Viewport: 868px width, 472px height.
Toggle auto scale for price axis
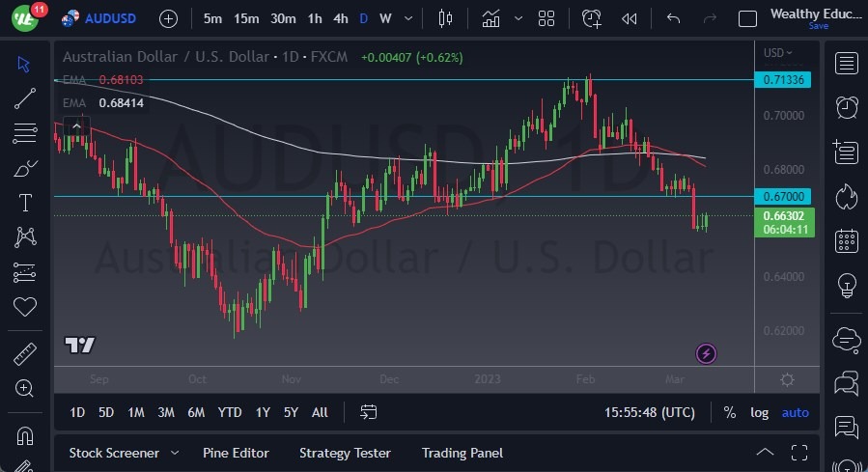coord(795,412)
